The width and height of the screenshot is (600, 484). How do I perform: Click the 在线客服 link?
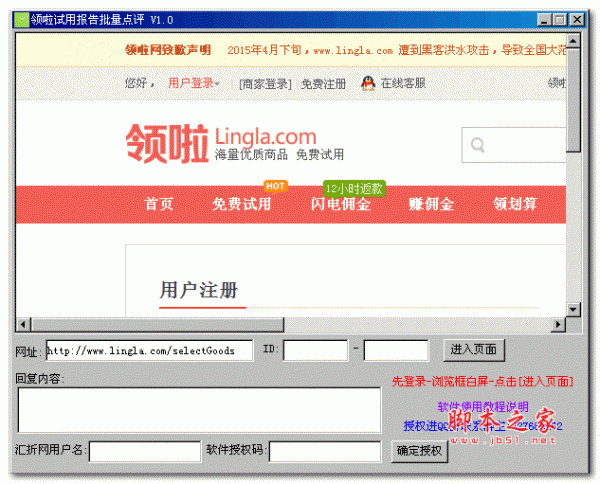point(403,83)
